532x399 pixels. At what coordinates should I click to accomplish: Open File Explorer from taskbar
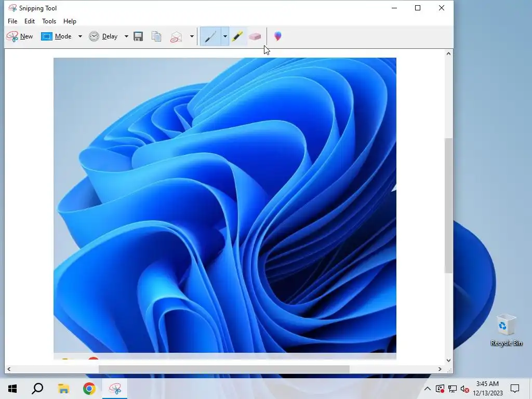pyautogui.click(x=63, y=389)
